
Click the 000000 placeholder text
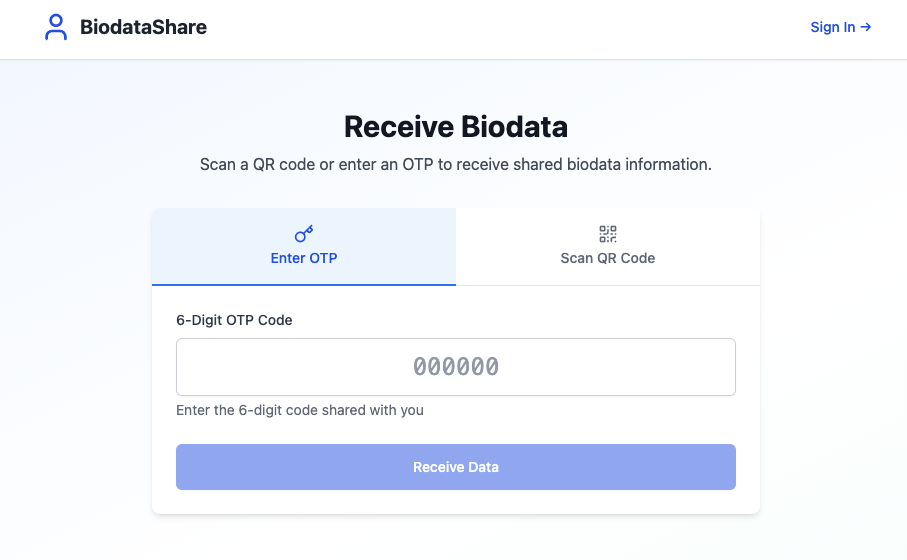click(456, 367)
